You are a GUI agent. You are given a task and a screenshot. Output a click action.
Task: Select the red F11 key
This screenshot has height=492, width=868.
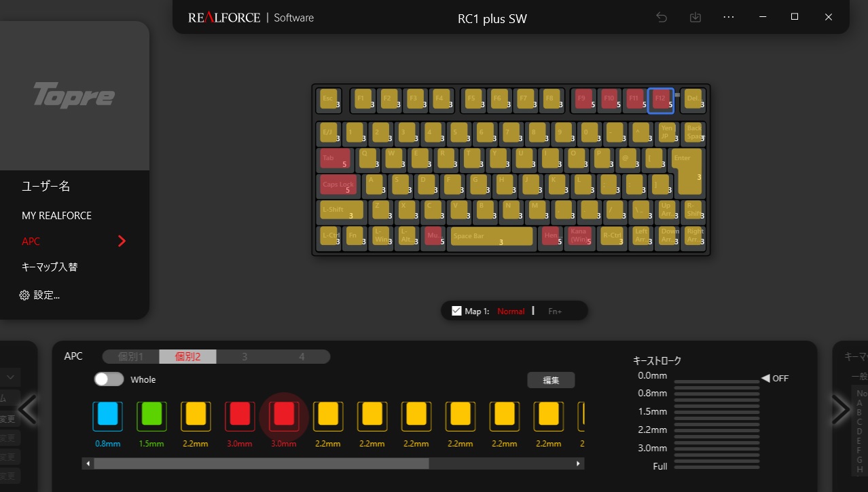[x=635, y=100]
